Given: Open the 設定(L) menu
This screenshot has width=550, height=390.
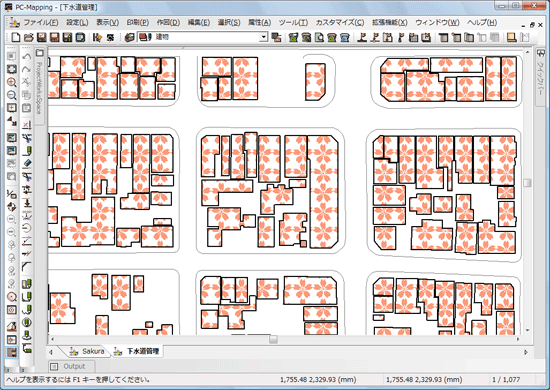Looking at the screenshot, I should click(x=77, y=22).
